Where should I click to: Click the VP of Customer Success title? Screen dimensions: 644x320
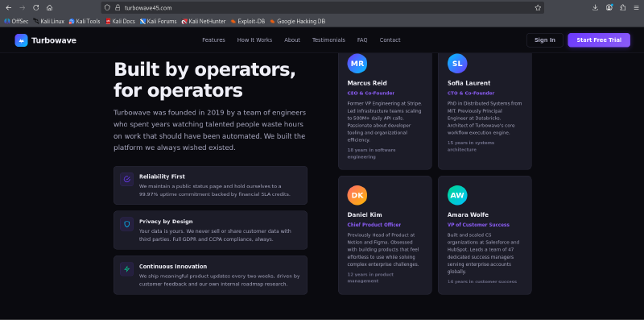click(x=478, y=225)
